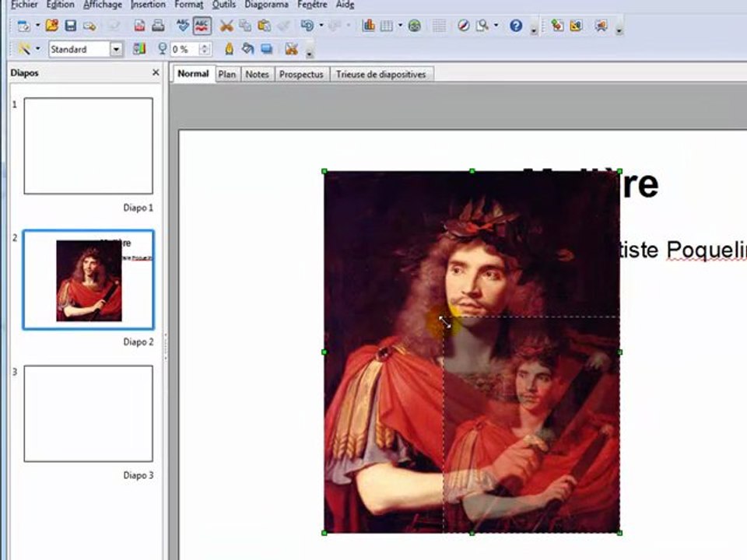Open the Format menu
The image size is (747, 560).
(x=188, y=5)
